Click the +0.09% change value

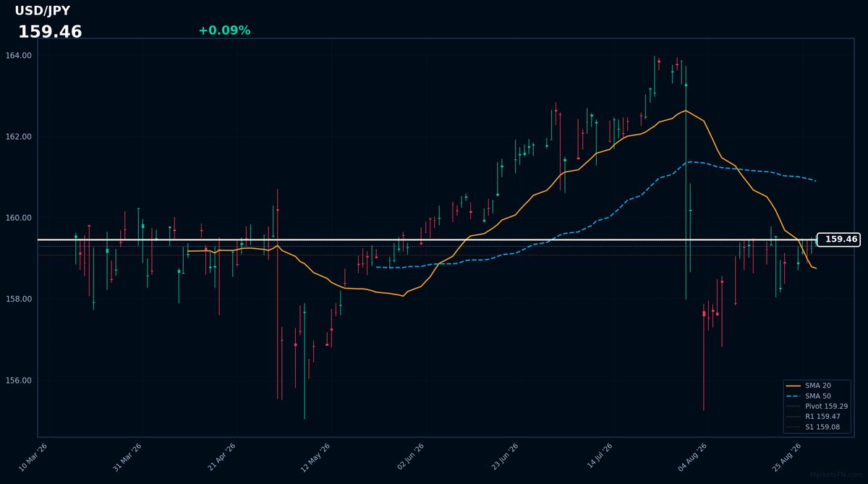(x=224, y=30)
